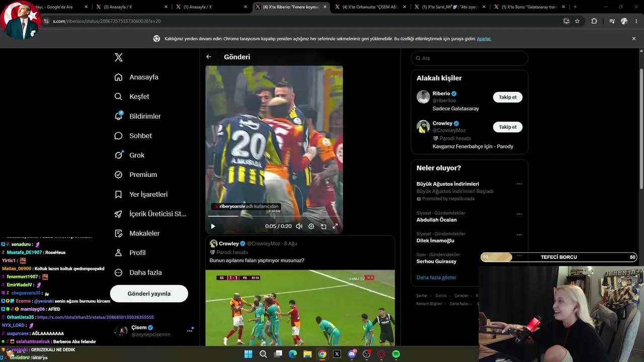Open Bildirimler notifications

click(x=137, y=116)
